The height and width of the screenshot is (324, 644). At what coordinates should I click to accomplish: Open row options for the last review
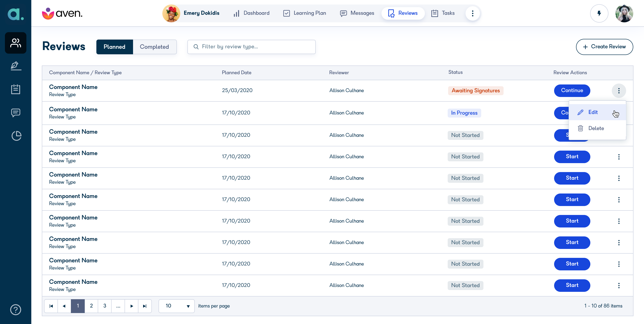(619, 285)
